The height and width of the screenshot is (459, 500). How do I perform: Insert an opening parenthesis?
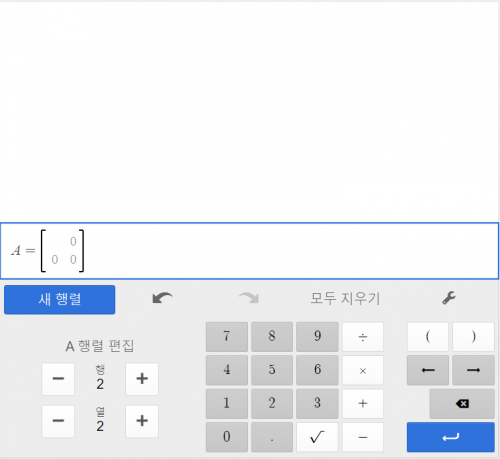[428, 337]
